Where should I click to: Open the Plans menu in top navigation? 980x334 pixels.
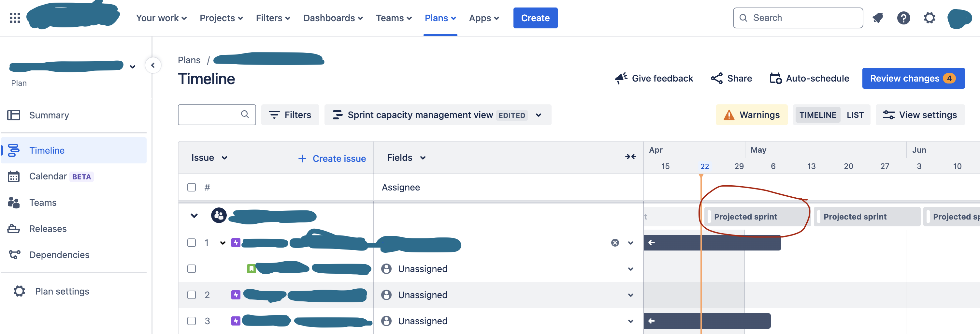(x=440, y=18)
